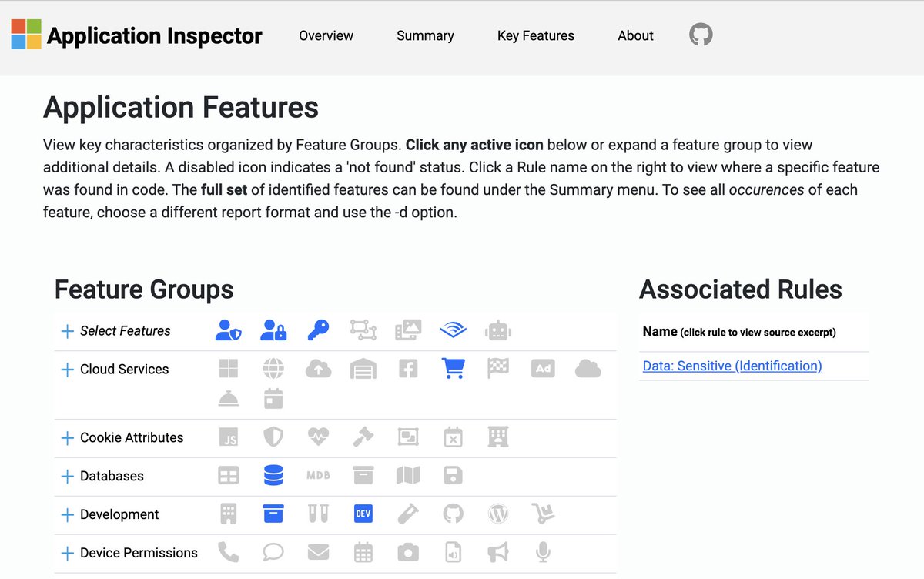Screen dimensions: 924x579
Task: Expand the Cookie Attributes group
Action: click(x=68, y=438)
